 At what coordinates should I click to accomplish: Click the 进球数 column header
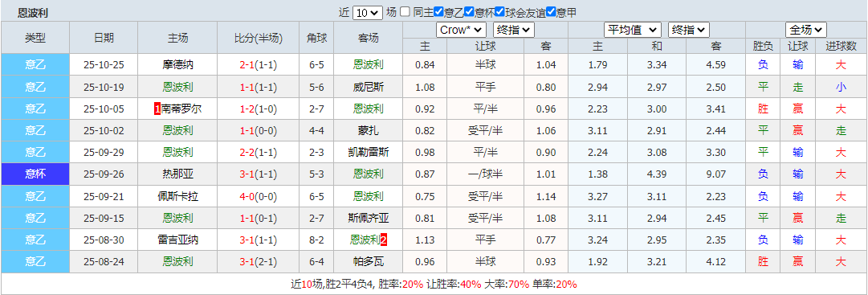click(841, 47)
